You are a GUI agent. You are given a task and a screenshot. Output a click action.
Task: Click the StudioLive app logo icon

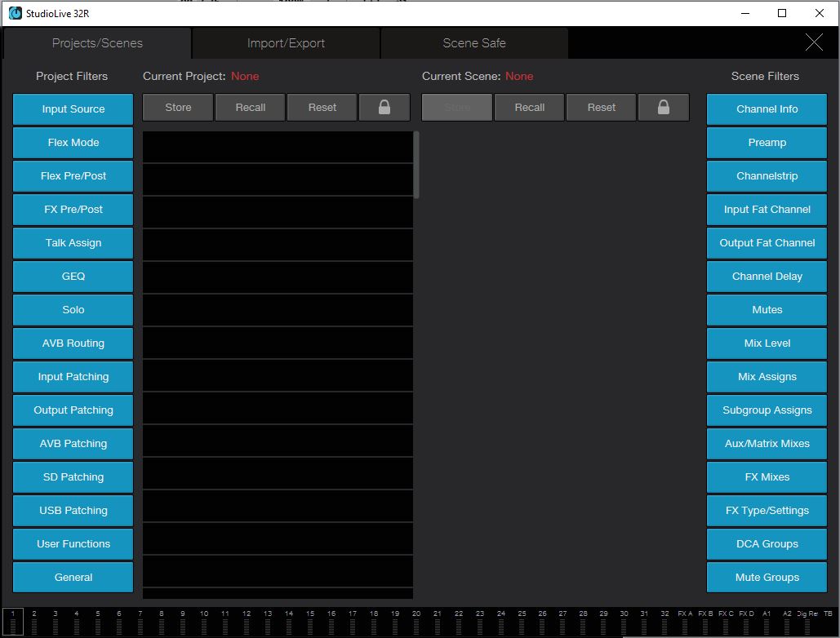click(16, 13)
